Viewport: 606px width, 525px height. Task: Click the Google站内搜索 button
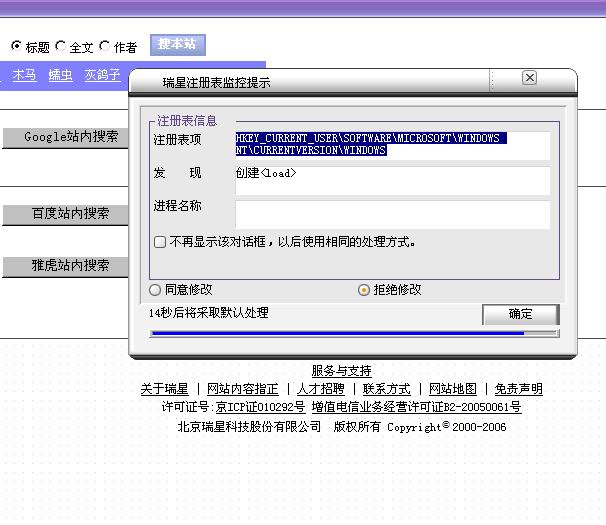point(66,138)
